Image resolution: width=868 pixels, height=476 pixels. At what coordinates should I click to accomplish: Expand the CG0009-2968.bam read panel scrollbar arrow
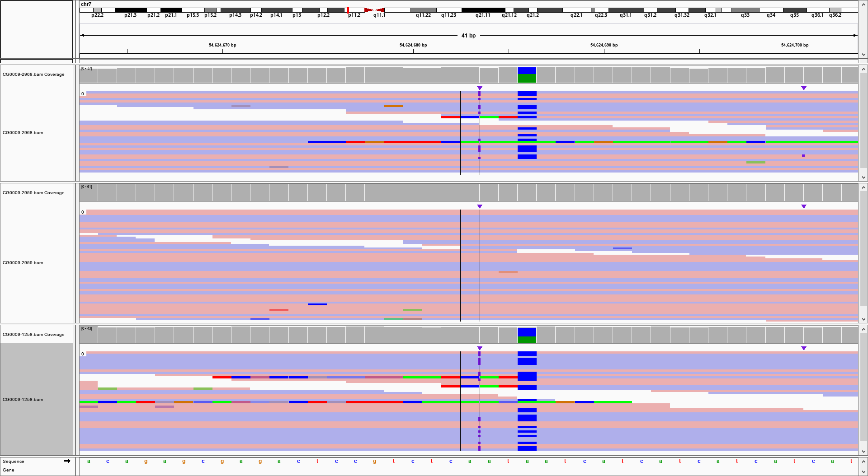coord(864,177)
